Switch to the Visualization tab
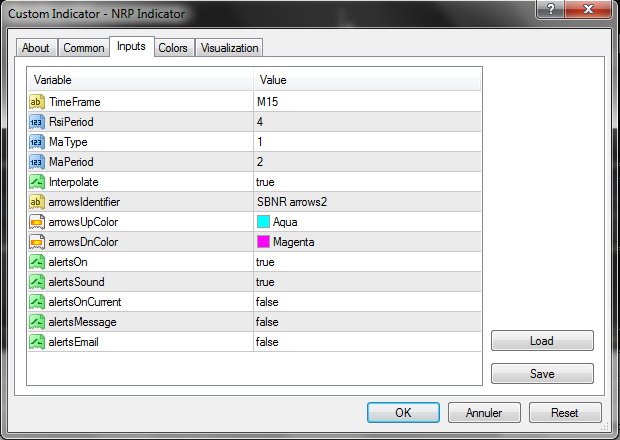The height and width of the screenshot is (440, 620). coord(229,48)
